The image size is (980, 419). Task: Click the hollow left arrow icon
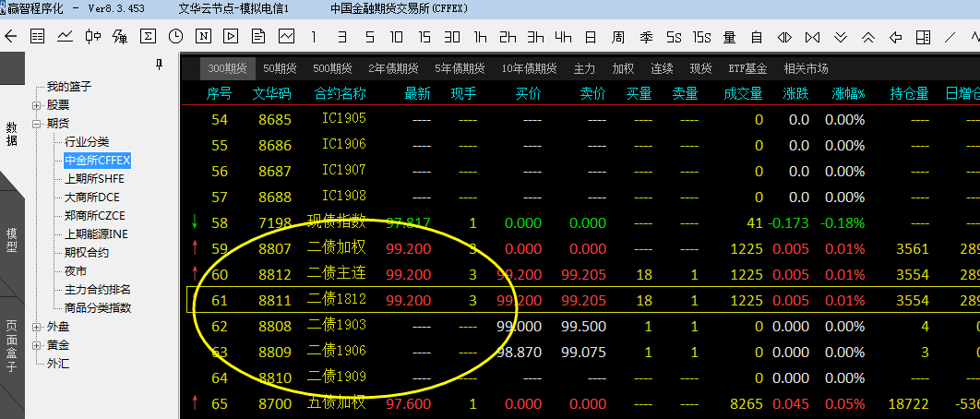[895, 37]
